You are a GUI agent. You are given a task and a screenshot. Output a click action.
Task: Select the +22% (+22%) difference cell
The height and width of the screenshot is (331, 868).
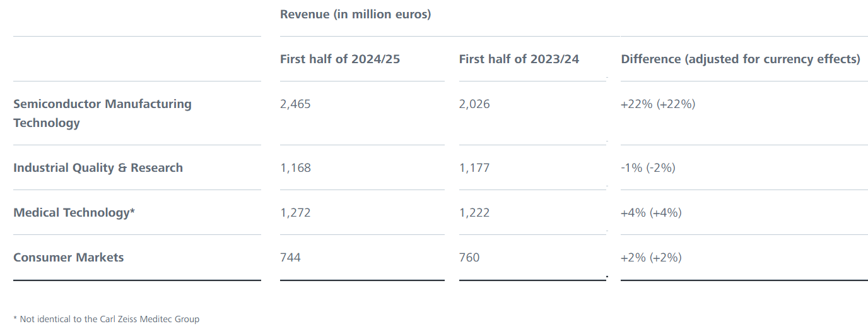pos(658,104)
